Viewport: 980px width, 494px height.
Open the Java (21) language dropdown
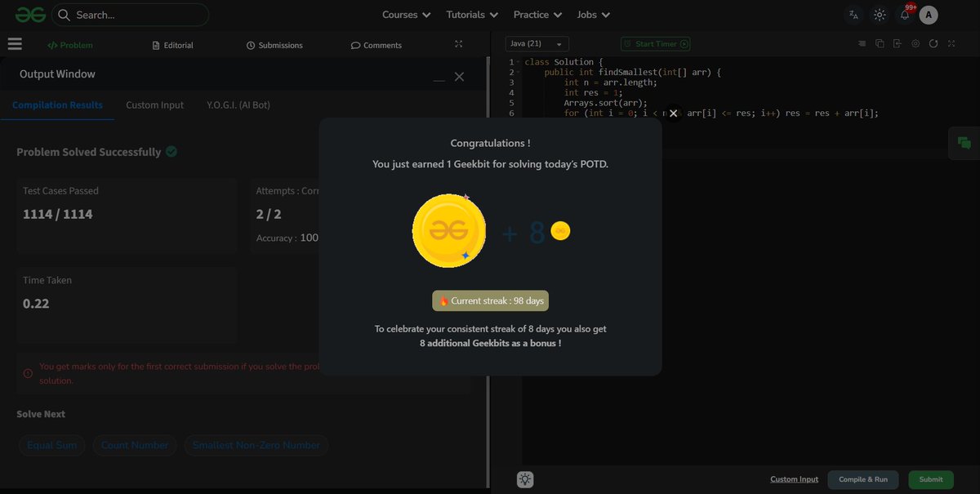click(537, 44)
